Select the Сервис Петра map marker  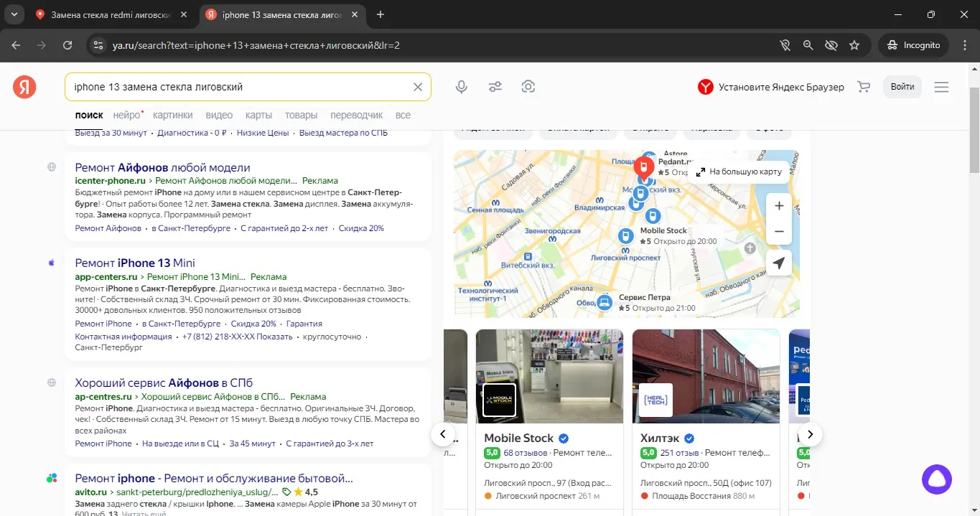(x=605, y=302)
